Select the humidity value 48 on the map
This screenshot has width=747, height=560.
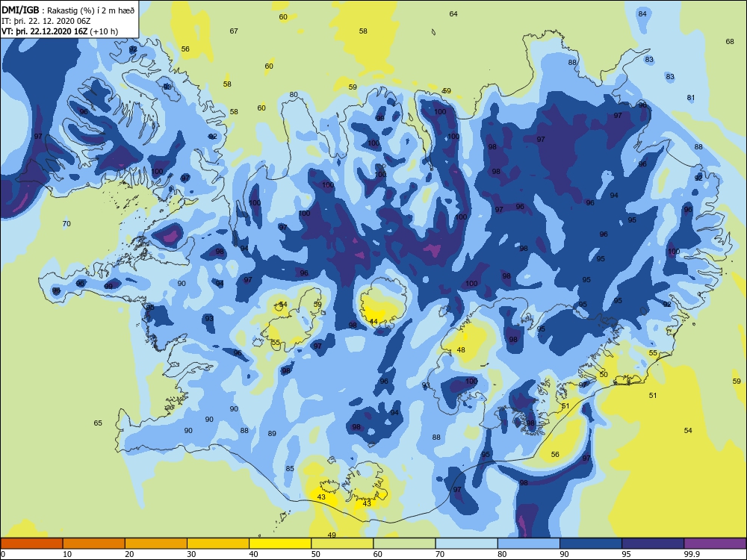[461, 349]
